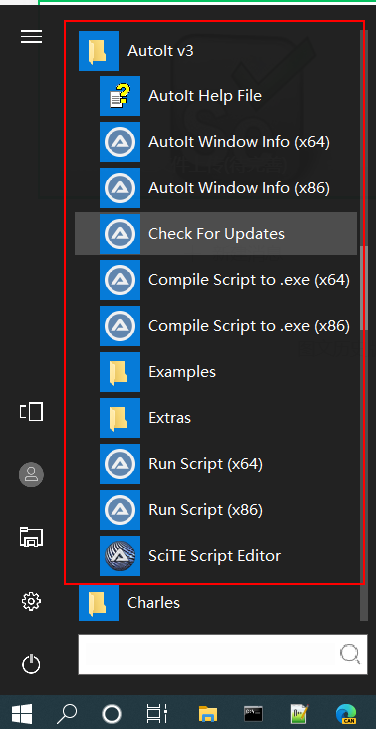Open File Explorer from the taskbar

208,713
